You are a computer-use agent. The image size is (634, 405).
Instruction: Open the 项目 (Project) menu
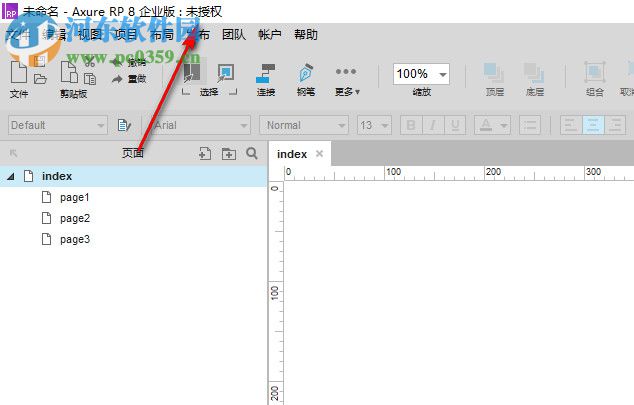click(125, 35)
